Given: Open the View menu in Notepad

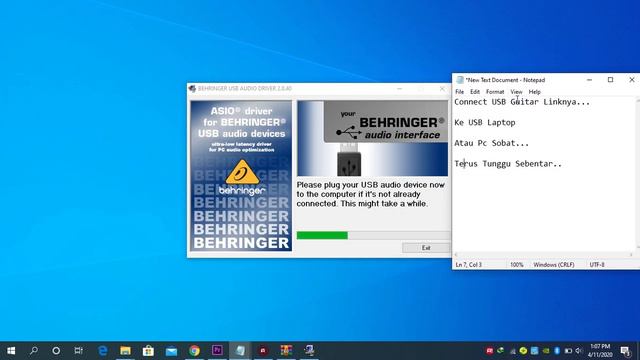Looking at the screenshot, I should click(516, 92).
